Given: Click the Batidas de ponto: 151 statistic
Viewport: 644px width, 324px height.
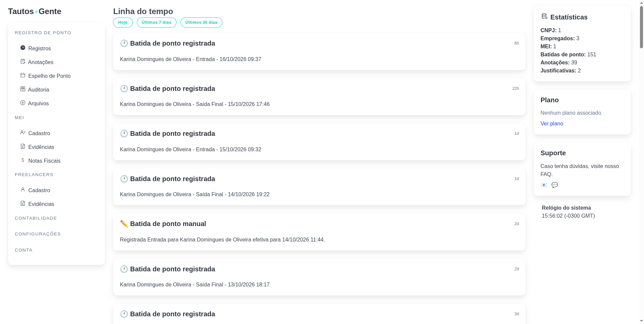Looking at the screenshot, I should (x=568, y=55).
